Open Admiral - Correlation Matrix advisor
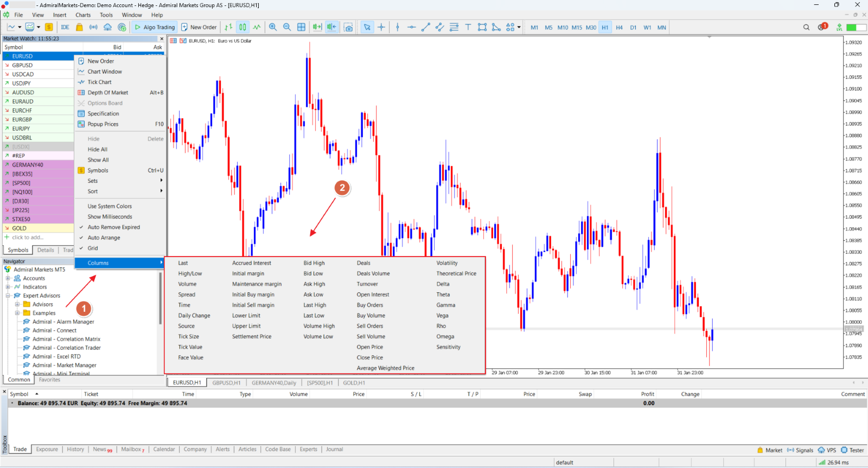Screen dimensions: 868x468 (66, 339)
